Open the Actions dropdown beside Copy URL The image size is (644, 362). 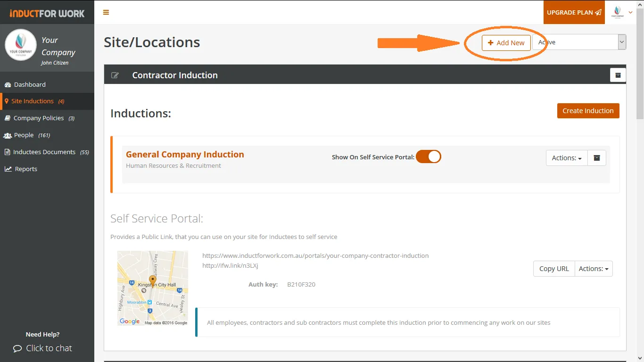594,269
